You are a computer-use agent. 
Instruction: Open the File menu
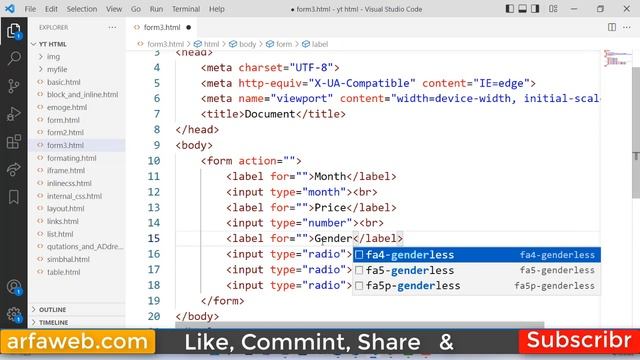click(x=30, y=9)
